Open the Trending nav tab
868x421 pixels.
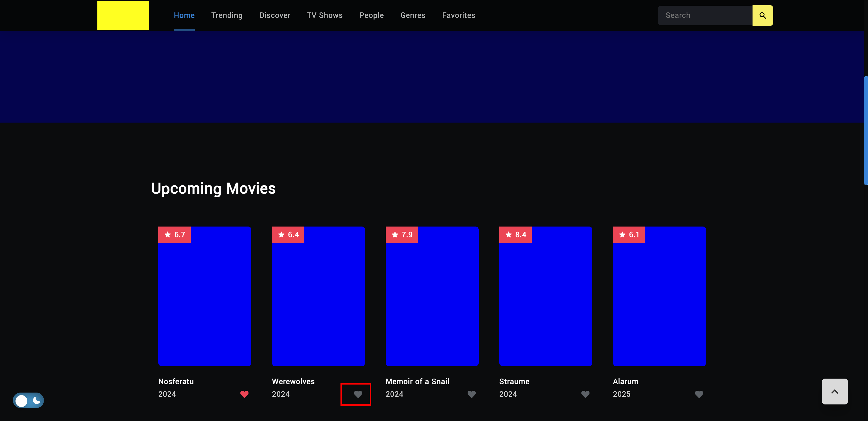[x=227, y=16]
